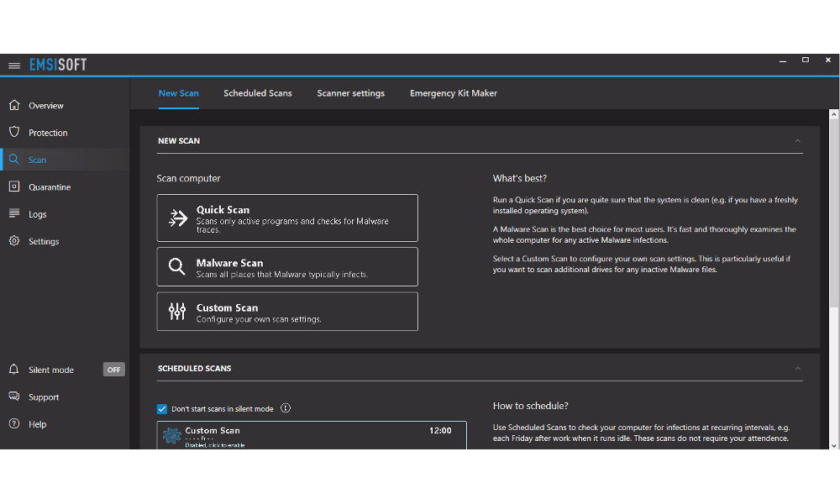
Task: Open Quarantine label in the sidebar
Action: tap(50, 187)
